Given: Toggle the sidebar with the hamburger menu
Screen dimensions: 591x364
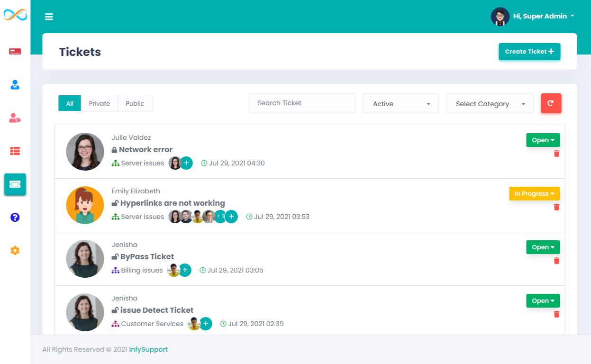Looking at the screenshot, I should (49, 16).
